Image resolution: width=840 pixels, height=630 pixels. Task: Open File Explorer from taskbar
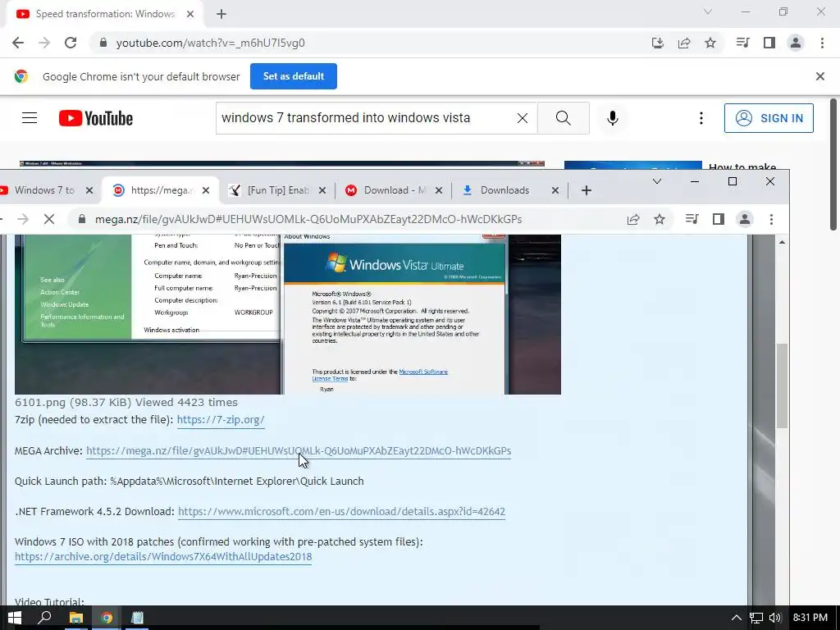click(76, 618)
